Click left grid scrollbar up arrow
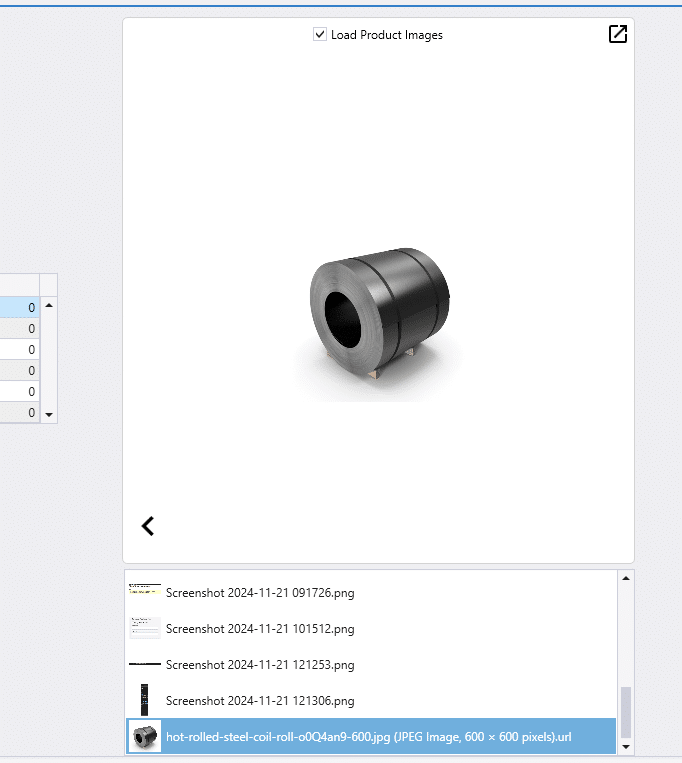The width and height of the screenshot is (682, 763). tap(49, 306)
